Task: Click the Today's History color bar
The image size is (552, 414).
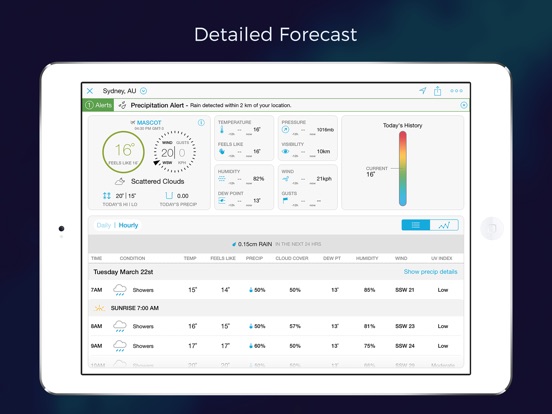Action: tap(403, 169)
